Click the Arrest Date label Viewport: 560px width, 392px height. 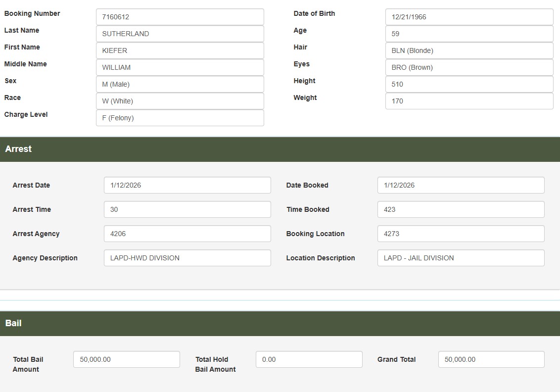click(x=32, y=185)
